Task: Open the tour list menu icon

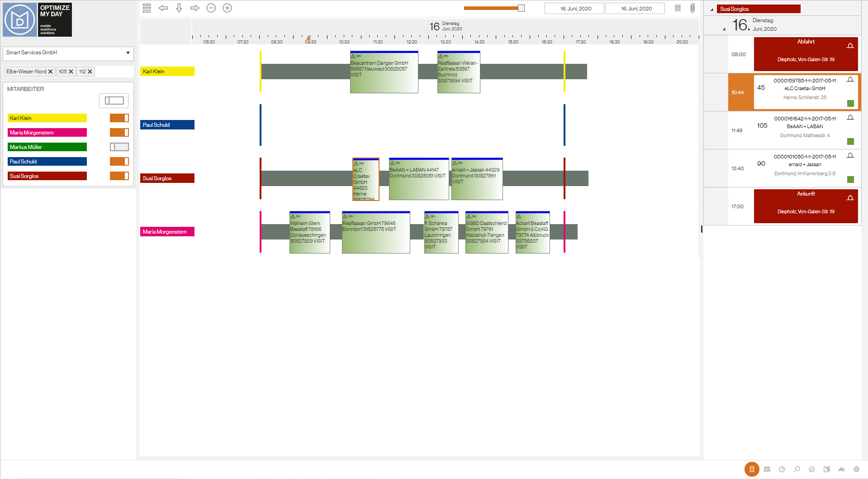Action: tap(146, 8)
